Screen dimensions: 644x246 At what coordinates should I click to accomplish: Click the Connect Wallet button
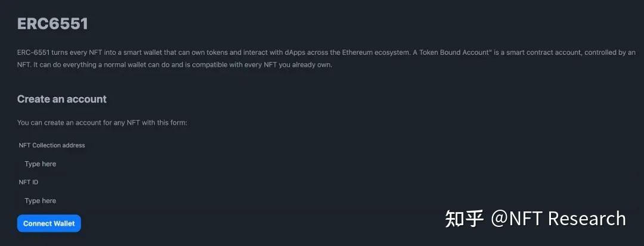point(49,223)
